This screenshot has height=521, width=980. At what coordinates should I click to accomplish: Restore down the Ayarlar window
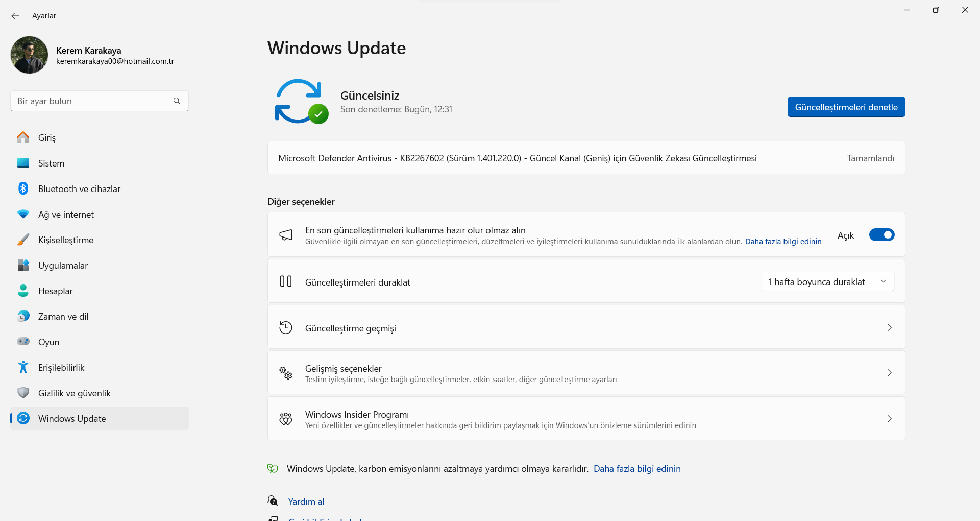[936, 10]
